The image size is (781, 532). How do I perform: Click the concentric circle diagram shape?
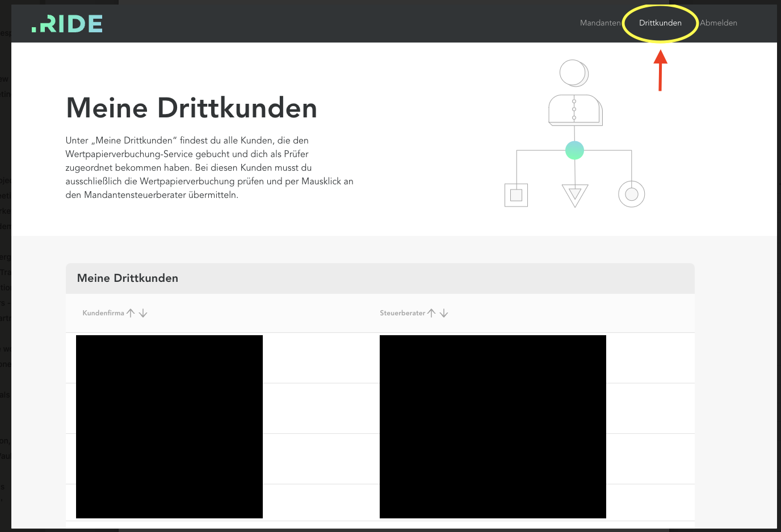click(631, 195)
